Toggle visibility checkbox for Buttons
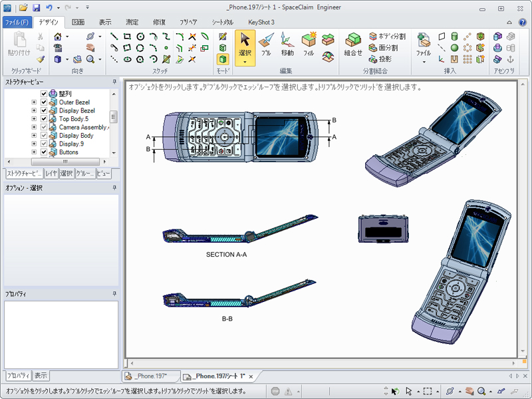The image size is (532, 399). tap(44, 152)
